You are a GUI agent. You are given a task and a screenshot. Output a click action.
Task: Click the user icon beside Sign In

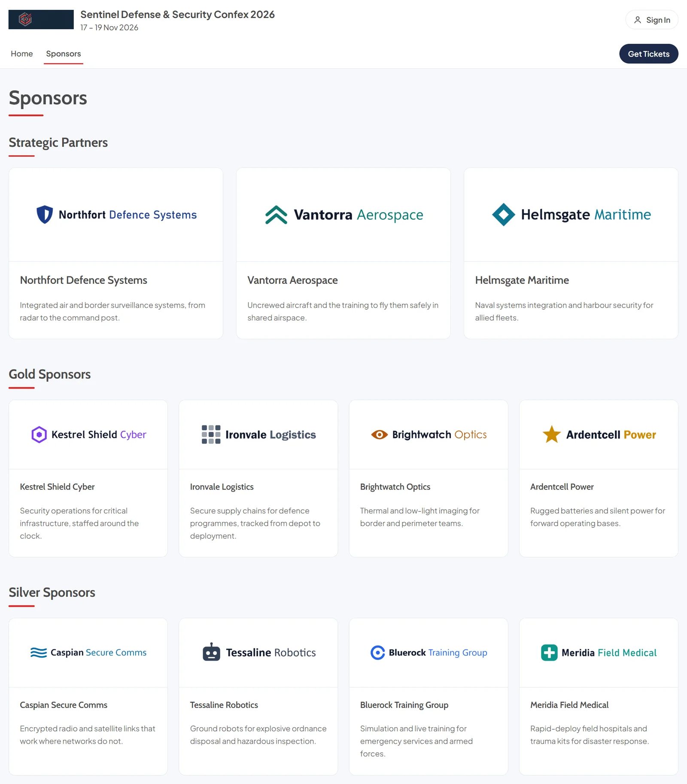click(638, 20)
